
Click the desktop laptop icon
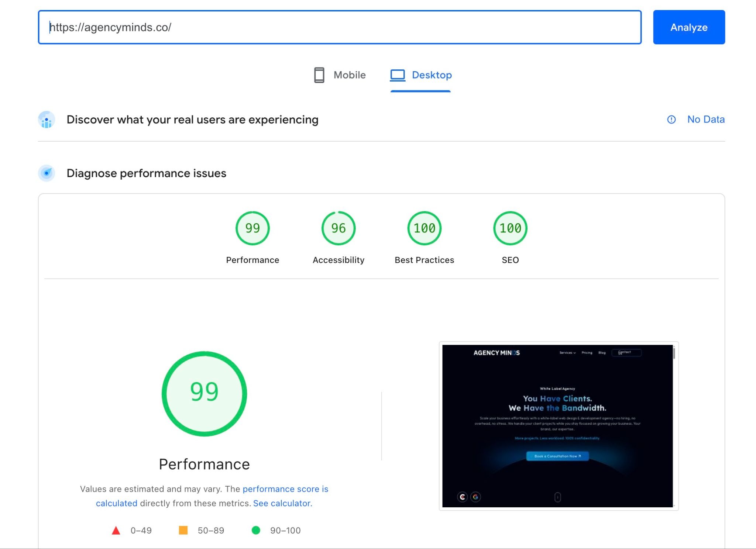[x=398, y=75]
